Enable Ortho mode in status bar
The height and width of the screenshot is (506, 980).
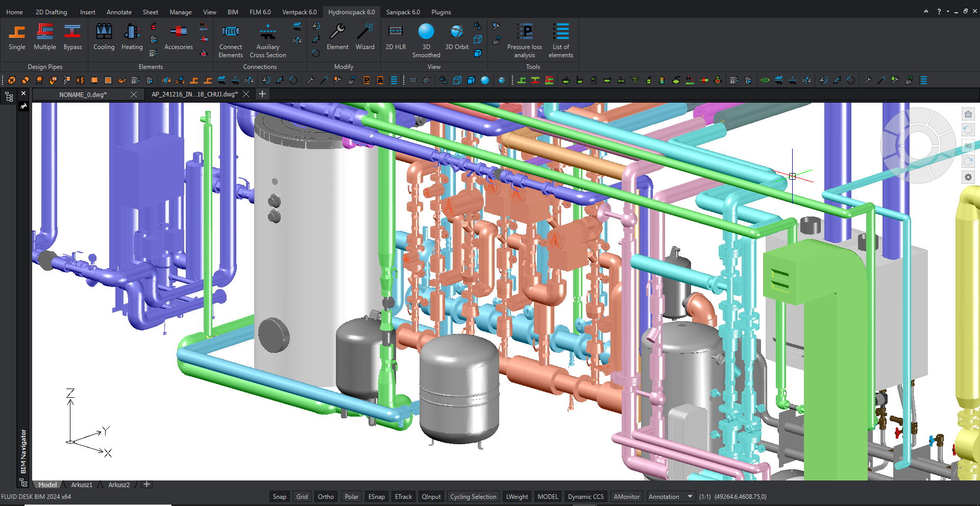click(x=326, y=497)
